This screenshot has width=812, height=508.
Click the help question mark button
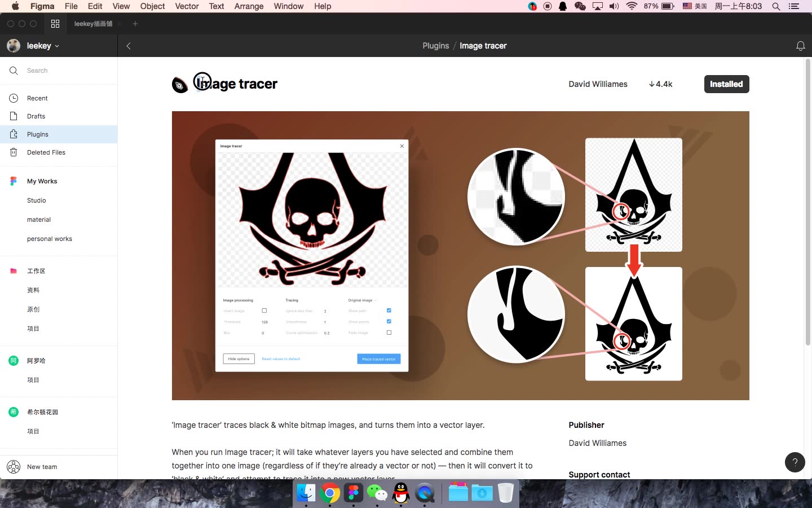pos(795,462)
